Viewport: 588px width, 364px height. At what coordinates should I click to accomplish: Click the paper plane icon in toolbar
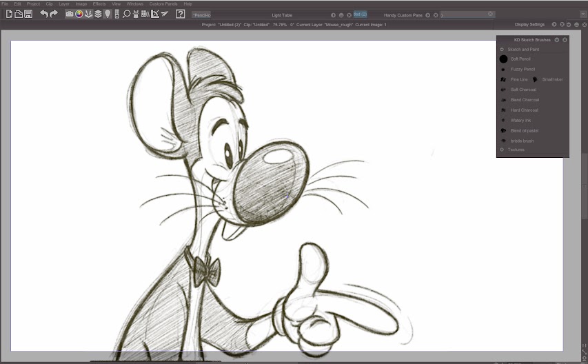tap(164, 14)
